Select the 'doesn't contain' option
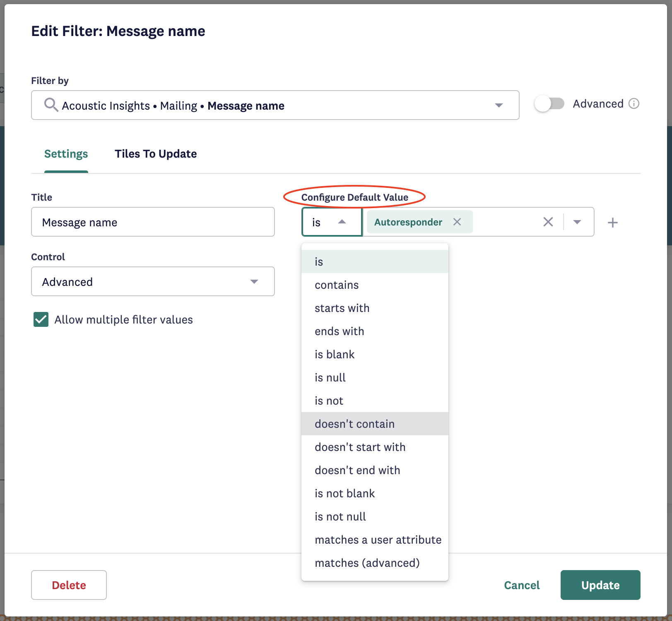 click(x=354, y=424)
